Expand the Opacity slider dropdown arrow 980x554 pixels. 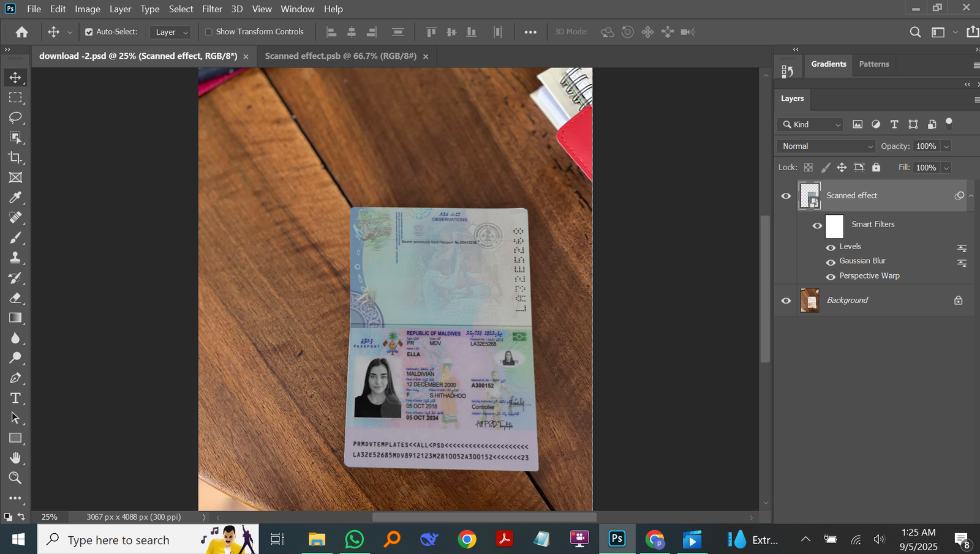point(946,146)
